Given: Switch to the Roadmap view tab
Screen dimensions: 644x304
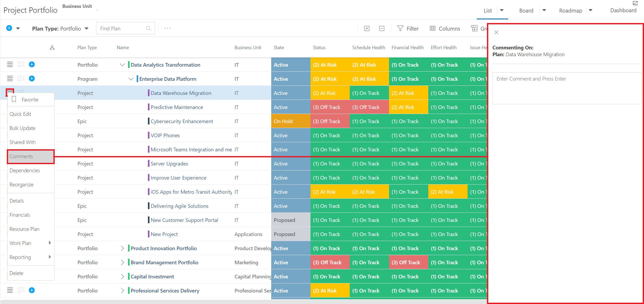Looking at the screenshot, I should pyautogui.click(x=570, y=11).
